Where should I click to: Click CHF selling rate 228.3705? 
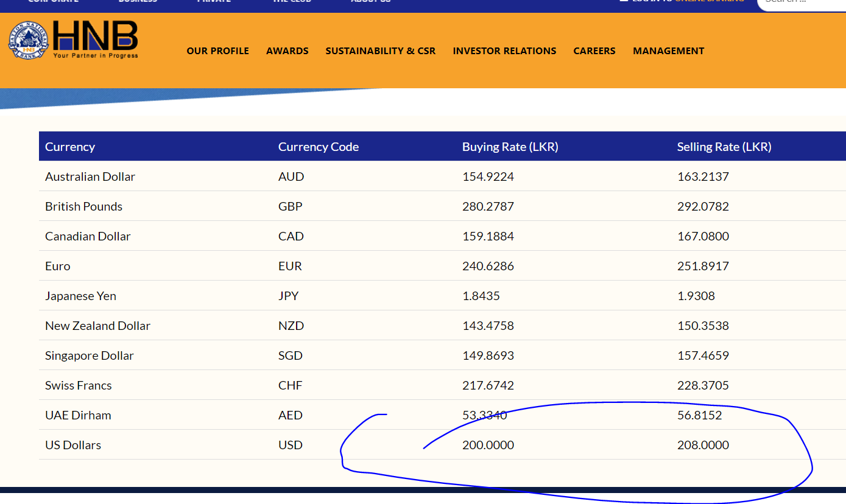click(x=703, y=385)
